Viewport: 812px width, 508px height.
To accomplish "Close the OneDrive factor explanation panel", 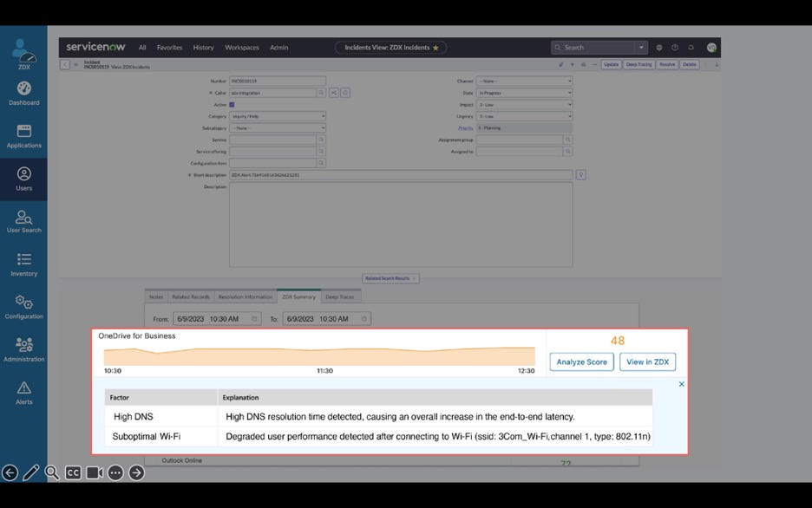I will (681, 384).
